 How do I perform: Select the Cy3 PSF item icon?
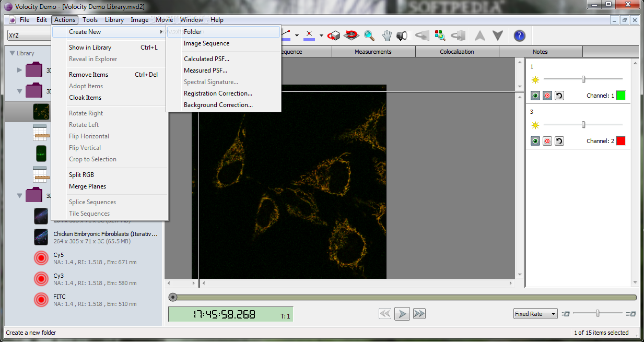(x=41, y=279)
